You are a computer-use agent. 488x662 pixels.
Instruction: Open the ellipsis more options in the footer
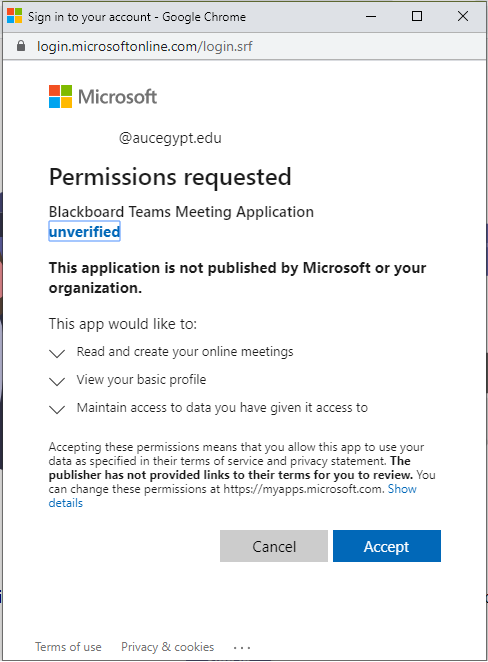242,647
